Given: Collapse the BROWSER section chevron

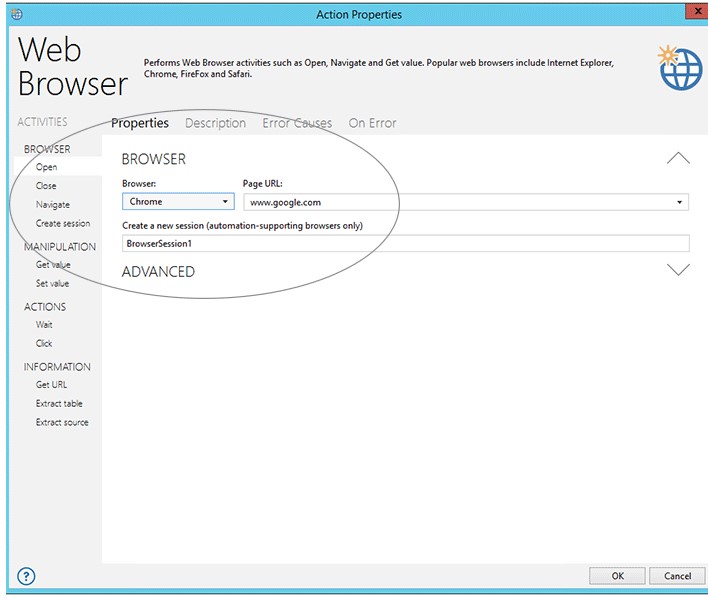Looking at the screenshot, I should 678,158.
